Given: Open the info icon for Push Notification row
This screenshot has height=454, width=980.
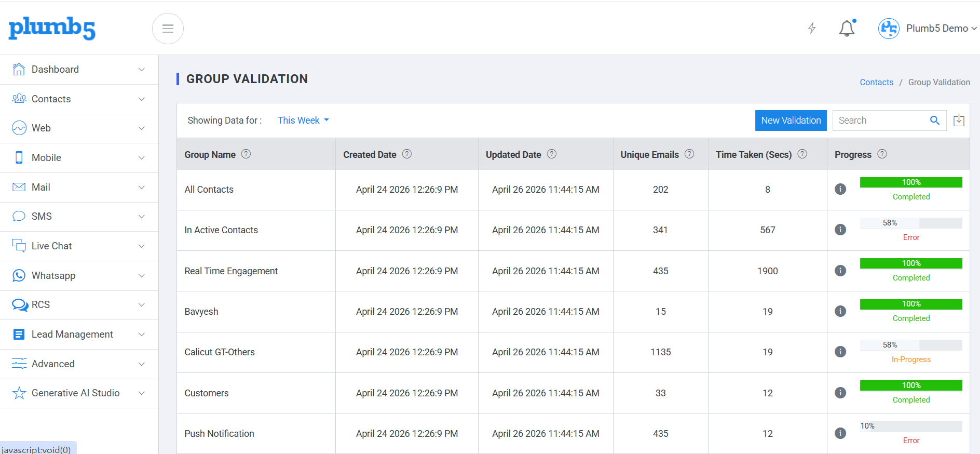Looking at the screenshot, I should coord(840,433).
